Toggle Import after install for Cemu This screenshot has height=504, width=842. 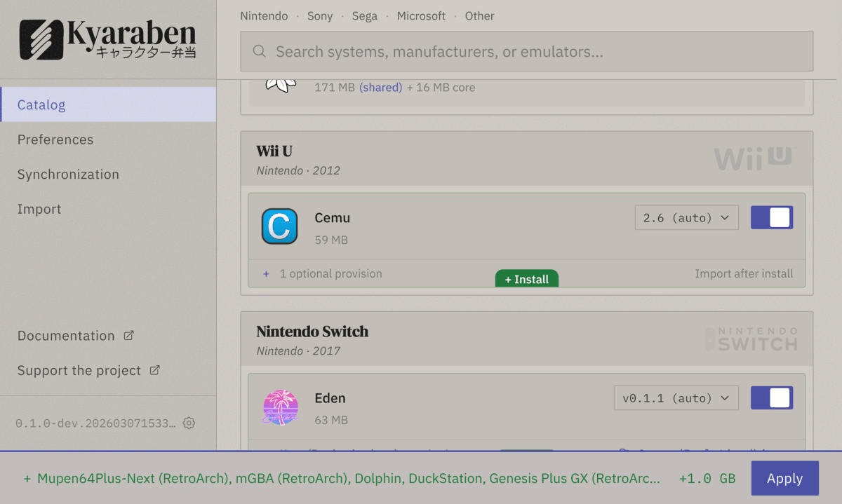[x=744, y=273]
